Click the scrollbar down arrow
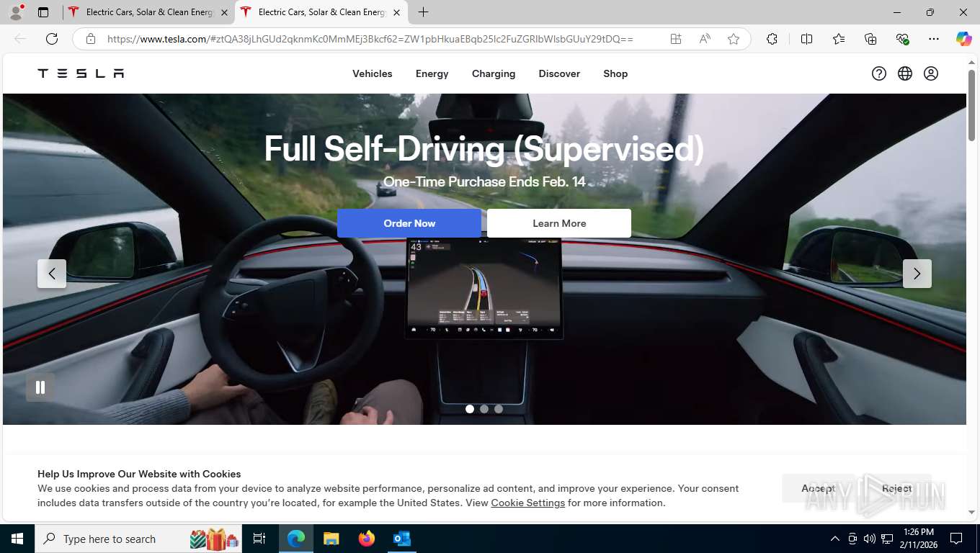 click(x=971, y=512)
